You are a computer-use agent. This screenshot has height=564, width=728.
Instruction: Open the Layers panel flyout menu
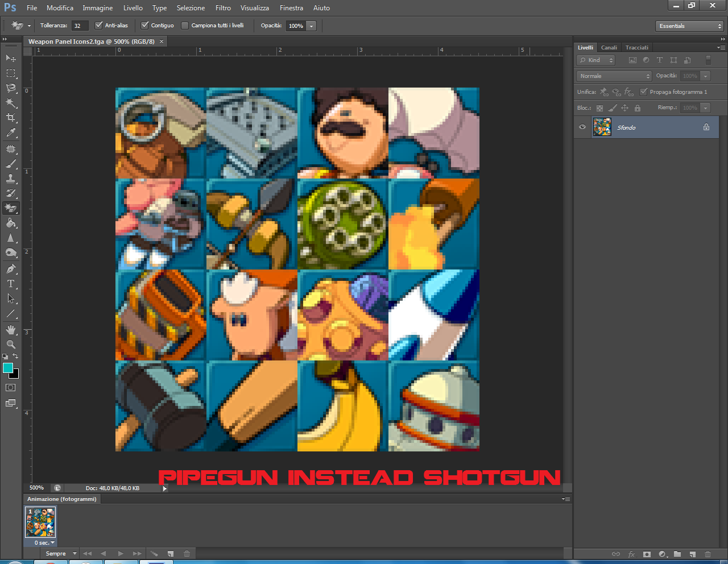[721, 48]
